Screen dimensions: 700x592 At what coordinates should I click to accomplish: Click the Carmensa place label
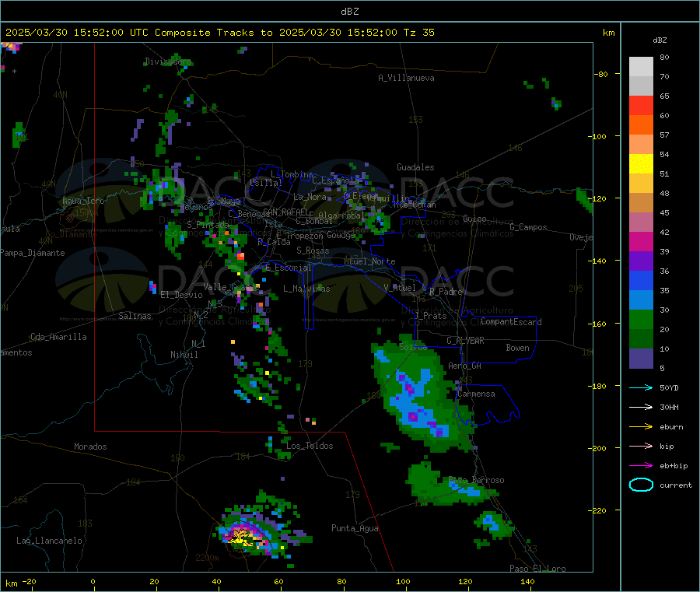pyautogui.click(x=476, y=394)
